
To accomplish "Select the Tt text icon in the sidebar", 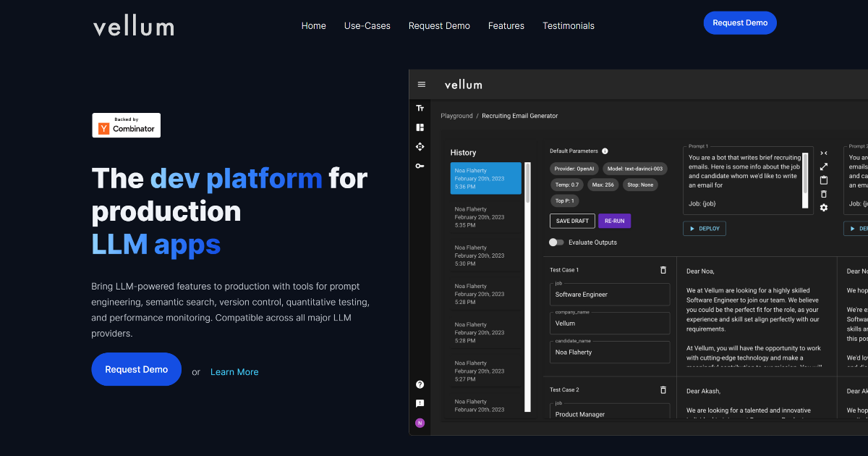I will pyautogui.click(x=420, y=107).
